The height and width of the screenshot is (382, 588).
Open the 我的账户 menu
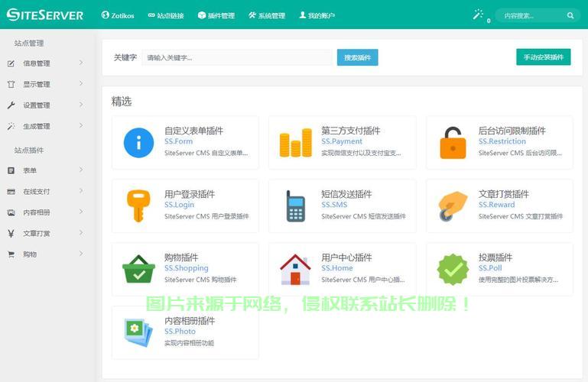pos(317,15)
